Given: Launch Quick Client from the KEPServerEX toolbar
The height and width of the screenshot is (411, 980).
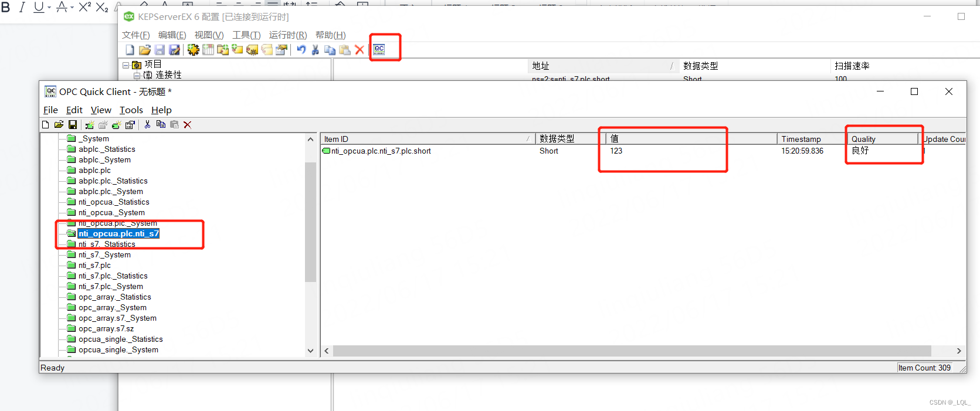Looking at the screenshot, I should click(379, 49).
